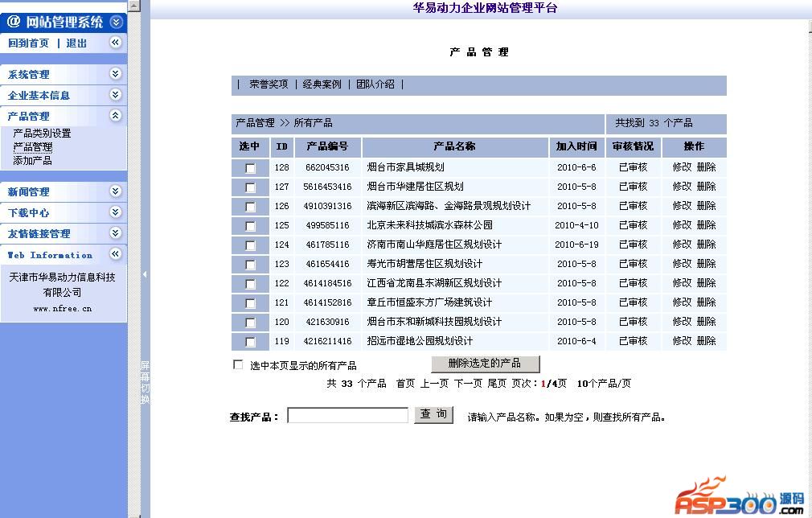Click the 删除选定的产品 button
Image resolution: width=812 pixels, height=518 pixels.
[486, 364]
